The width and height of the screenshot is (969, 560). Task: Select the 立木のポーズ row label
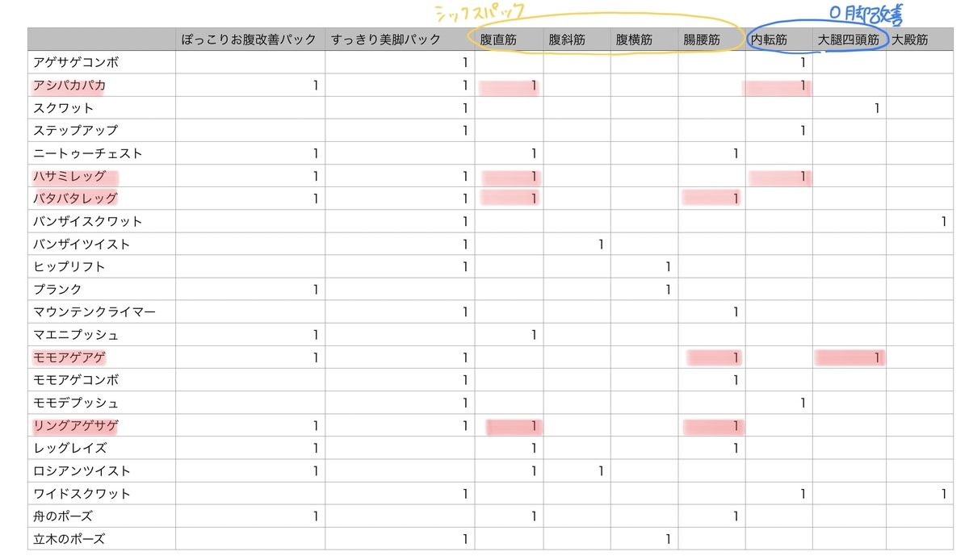click(69, 538)
